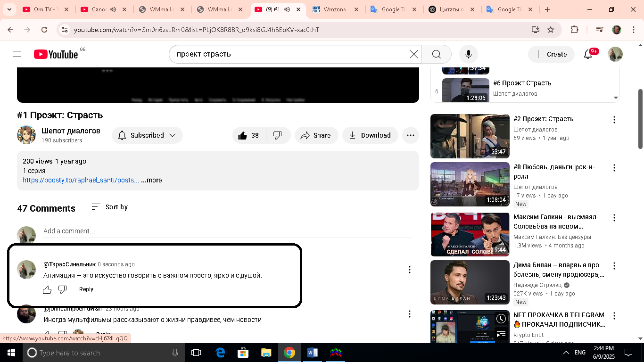Switch to the Цитаты tab
644x362 pixels.
pyautogui.click(x=452, y=9)
